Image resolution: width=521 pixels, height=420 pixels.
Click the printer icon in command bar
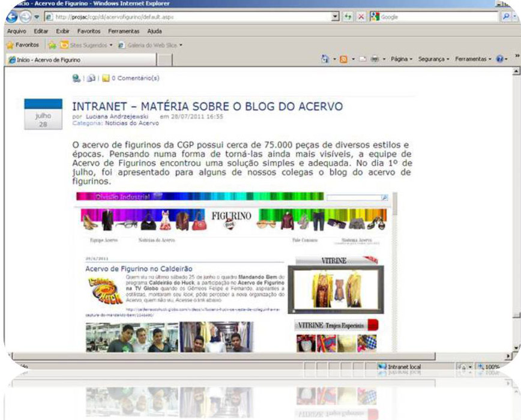tap(374, 59)
